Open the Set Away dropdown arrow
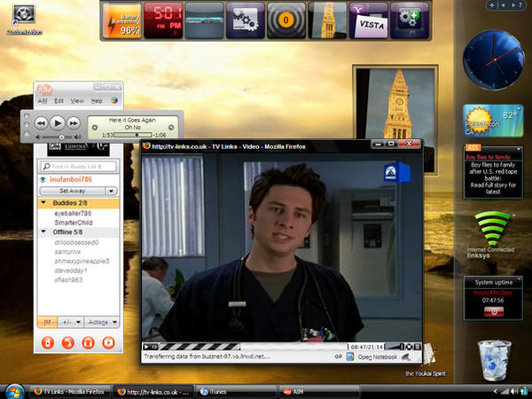This screenshot has height=399, width=532. point(111,191)
